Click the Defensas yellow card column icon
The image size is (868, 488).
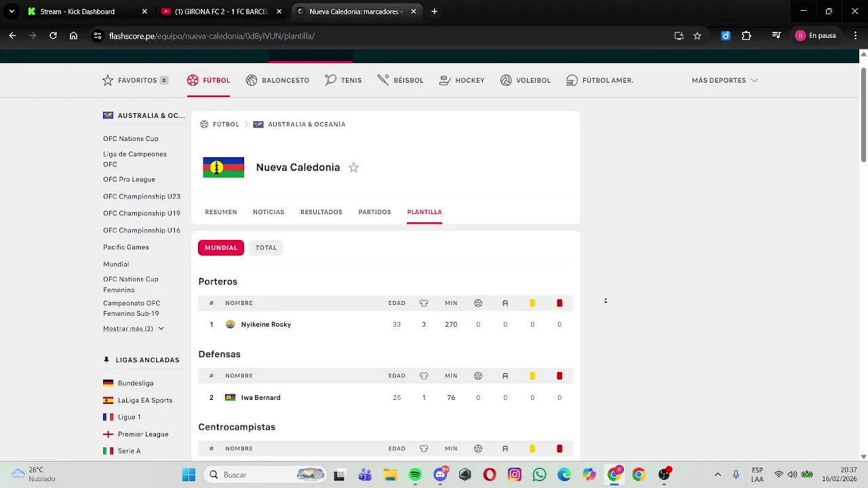tap(532, 376)
